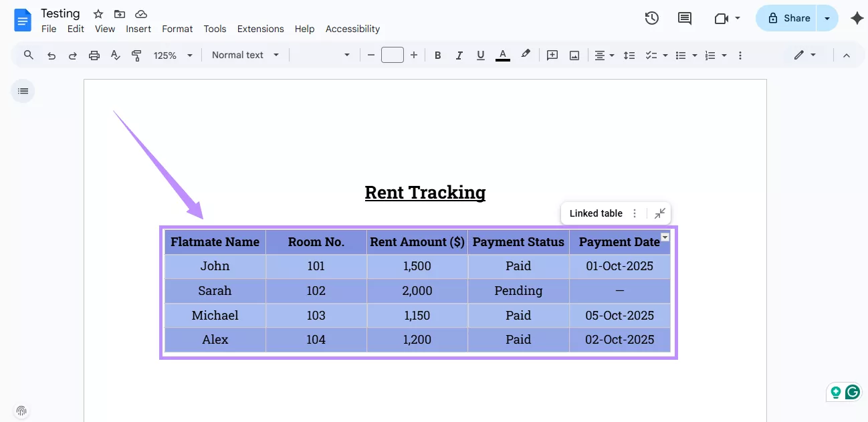The width and height of the screenshot is (868, 422).
Task: Open the document outline icon
Action: [23, 91]
